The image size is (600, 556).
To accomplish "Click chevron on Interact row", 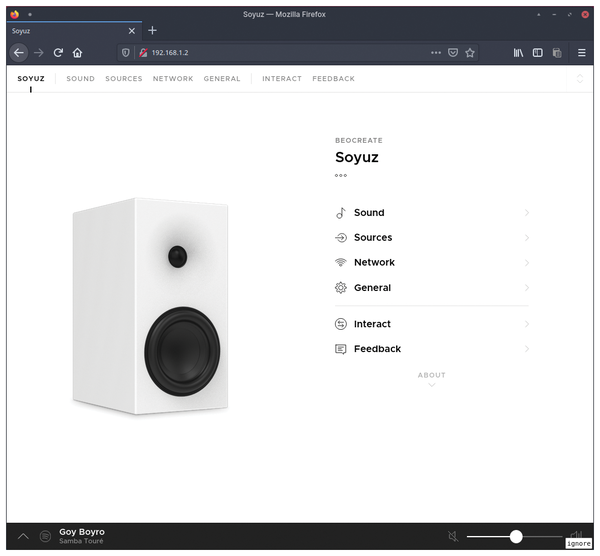I will [x=527, y=324].
